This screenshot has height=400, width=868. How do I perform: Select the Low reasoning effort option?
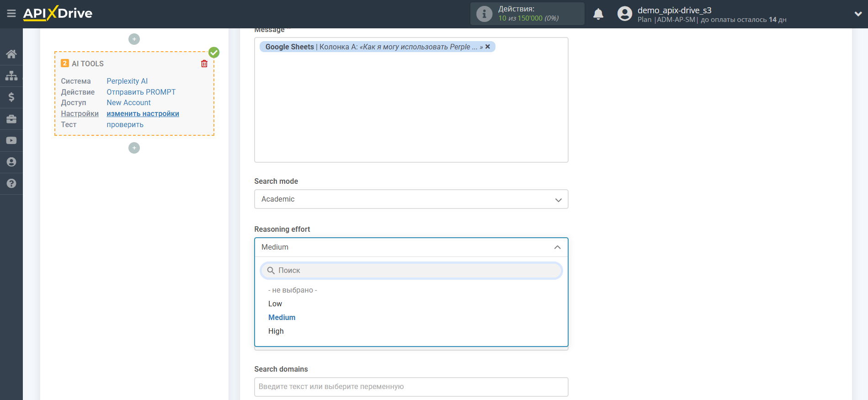[275, 304]
